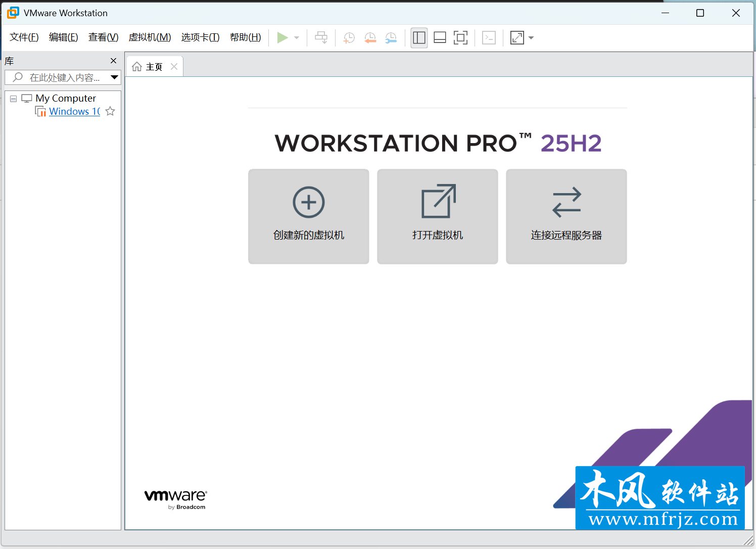Click the Send Ctrl+Alt+Del toolbar icon
756x549 pixels.
321,38
